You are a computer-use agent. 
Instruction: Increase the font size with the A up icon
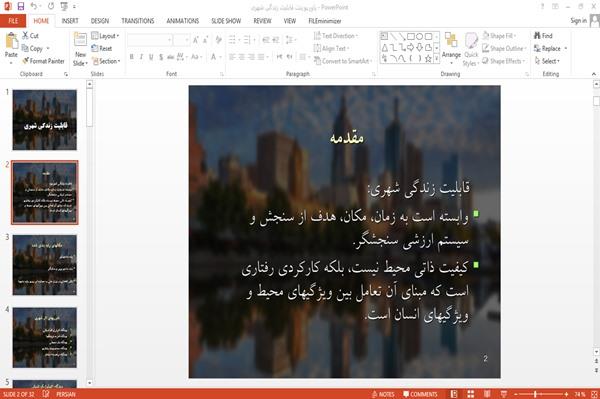coord(196,40)
